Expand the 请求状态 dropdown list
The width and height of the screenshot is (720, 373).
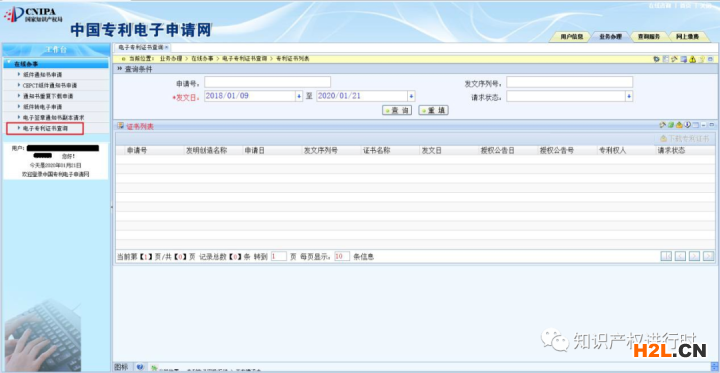point(629,96)
